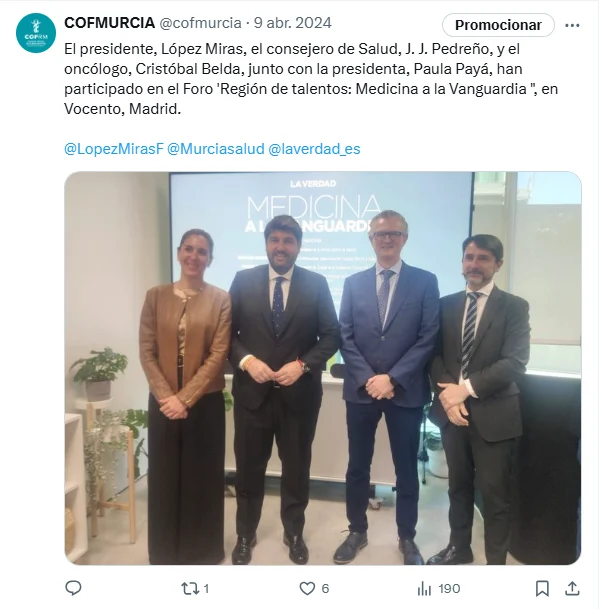Click the COFMURCIA display name
Screen dimensions: 599x609
[110, 23]
